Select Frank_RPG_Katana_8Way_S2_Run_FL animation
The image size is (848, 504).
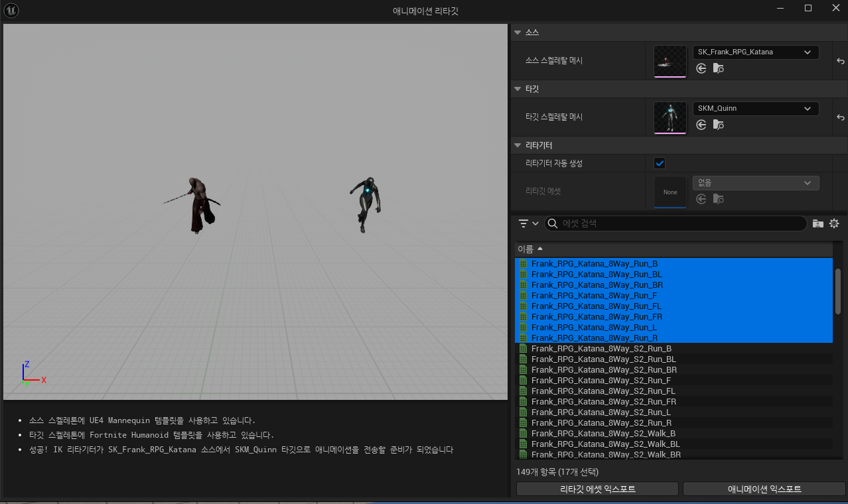(673, 391)
